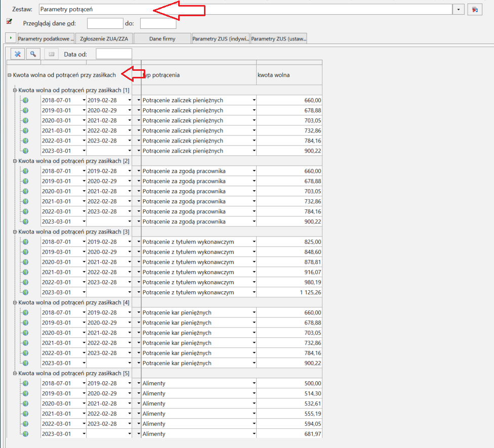The width and height of the screenshot is (494, 448).
Task: Click the 'typ potrącenia' column header
Action: [199, 75]
